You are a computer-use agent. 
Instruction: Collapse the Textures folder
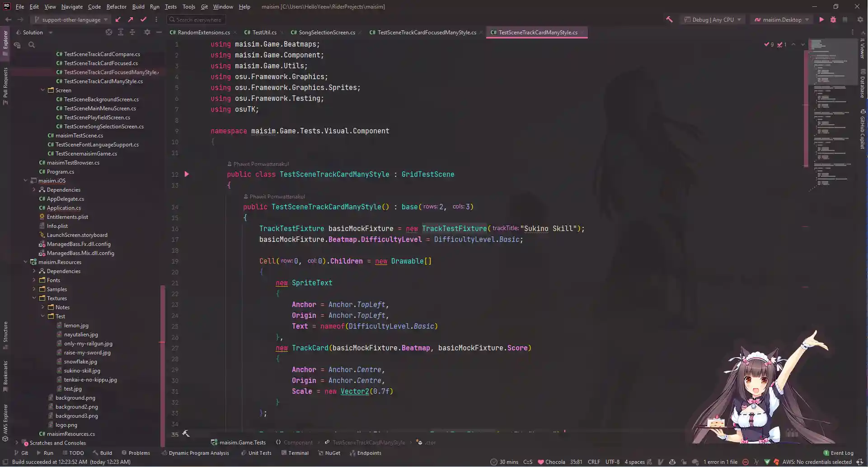[34, 298]
